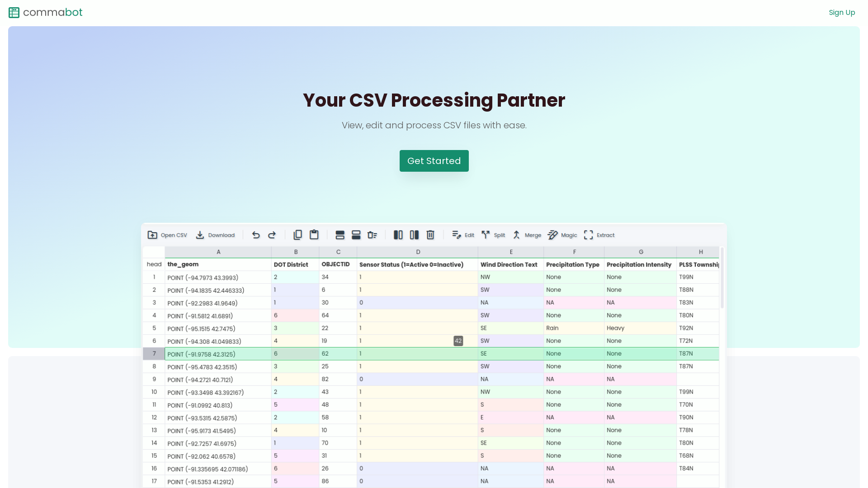Click cell 'POINT (-91.335695 42.071186)'
The width and height of the screenshot is (868, 488).
[x=218, y=469]
